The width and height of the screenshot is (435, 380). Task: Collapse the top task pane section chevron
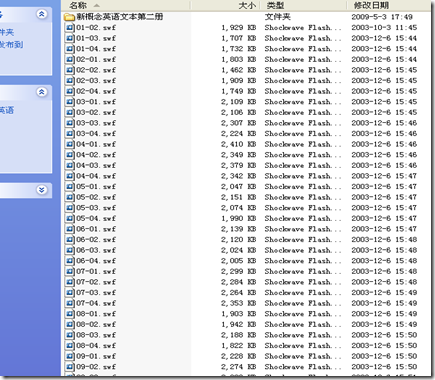42,14
